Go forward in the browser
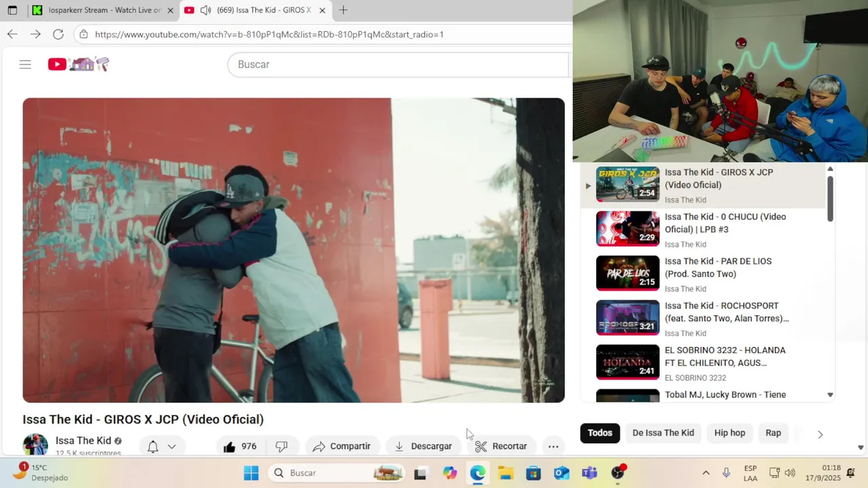The height and width of the screenshot is (488, 868). tap(35, 34)
